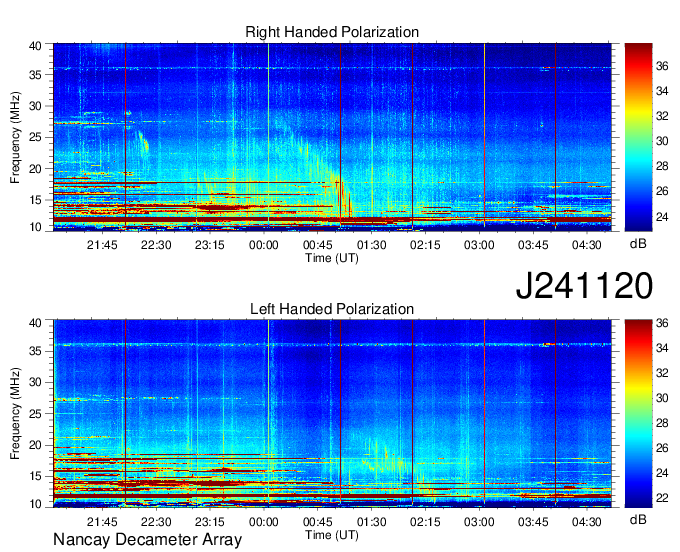Click inside the Right Handed Polarization spectrogram
The image size is (680, 552).
coord(332,137)
